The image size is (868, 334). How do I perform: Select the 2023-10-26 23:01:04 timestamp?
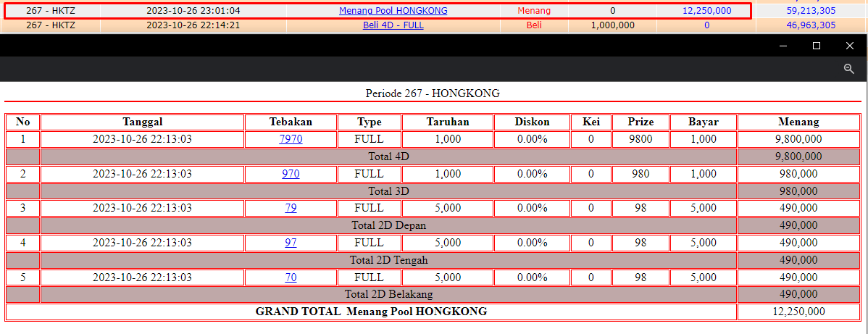[x=193, y=11]
